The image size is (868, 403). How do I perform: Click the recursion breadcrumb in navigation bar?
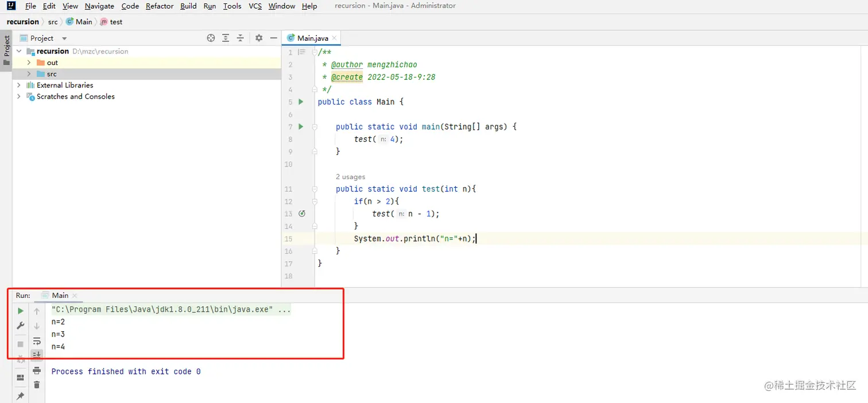pos(23,22)
